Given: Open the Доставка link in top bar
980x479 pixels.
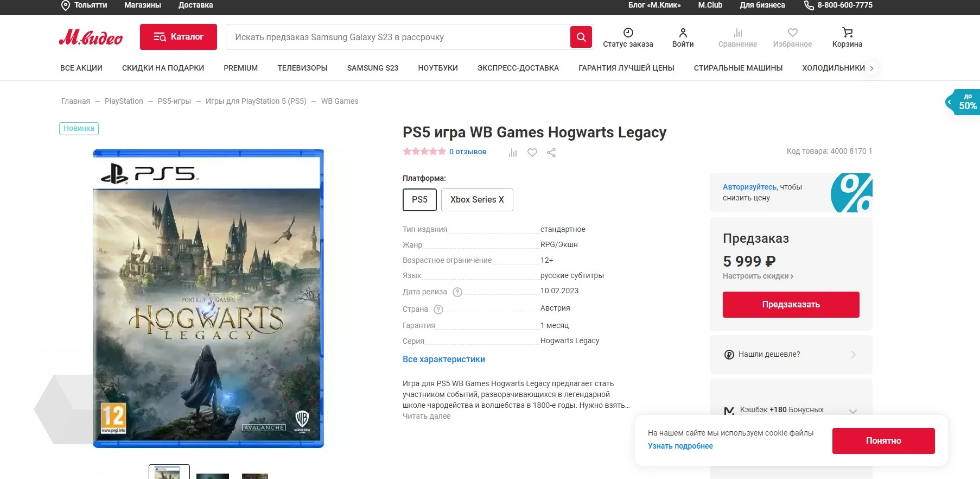Looking at the screenshot, I should (x=196, y=5).
